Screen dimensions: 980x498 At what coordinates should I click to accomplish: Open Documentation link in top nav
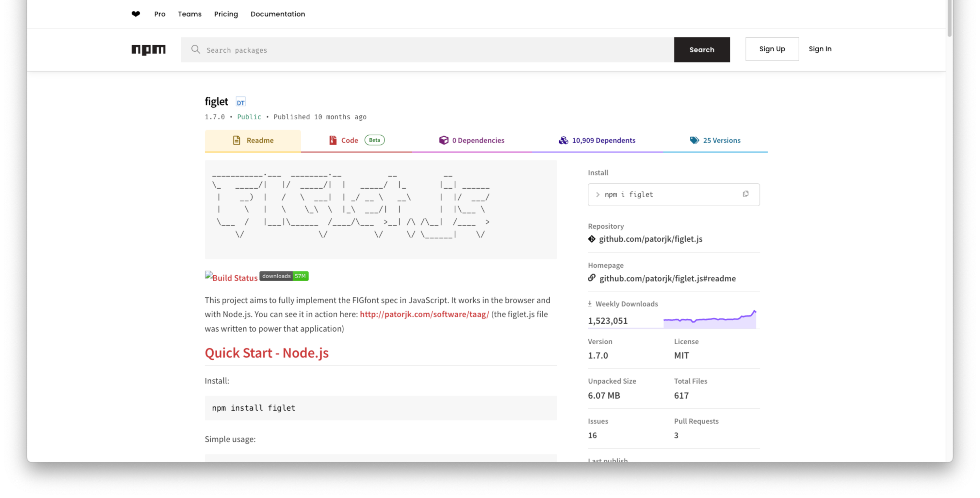(x=278, y=14)
